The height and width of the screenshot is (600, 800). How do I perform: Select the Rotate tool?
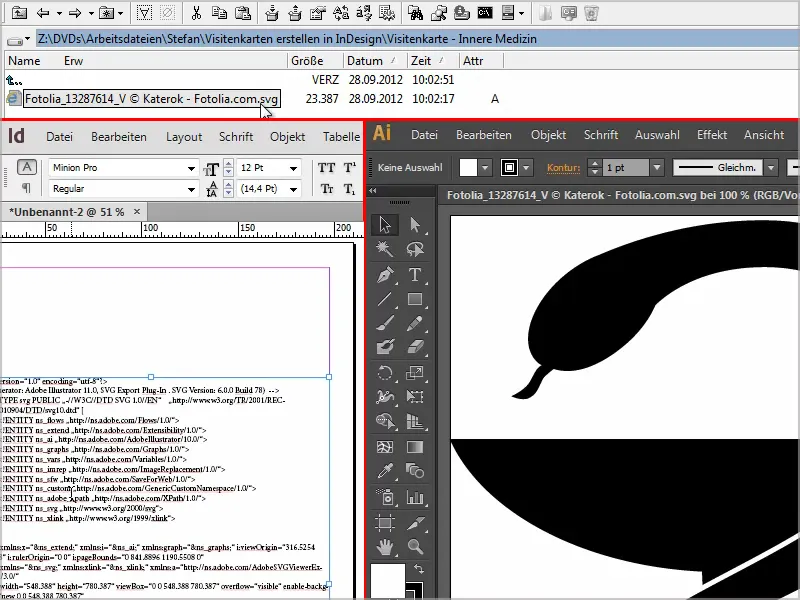(x=385, y=372)
